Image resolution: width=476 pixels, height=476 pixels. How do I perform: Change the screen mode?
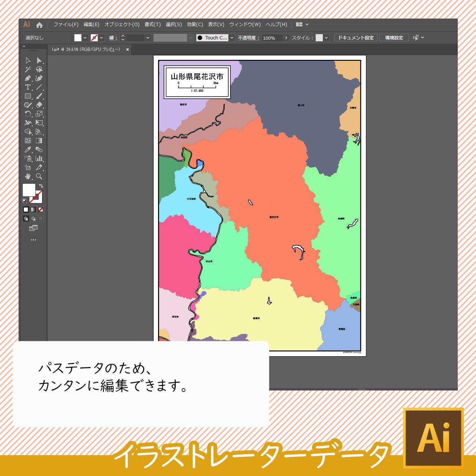pos(33,228)
